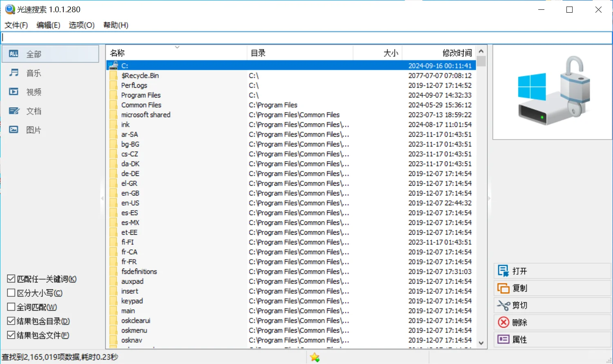Click the vertical scrollbar thumb in results
613x364 pixels.
(x=481, y=61)
